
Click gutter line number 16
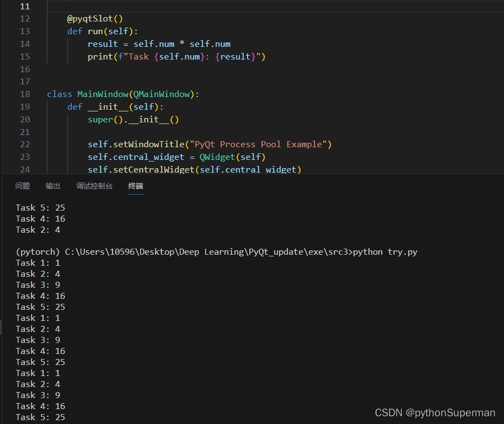pos(25,69)
